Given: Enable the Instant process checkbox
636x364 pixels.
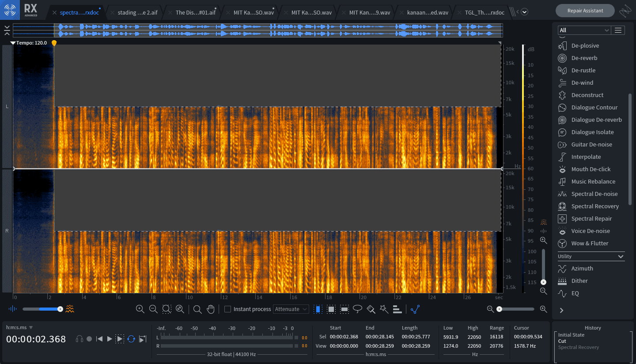Looking at the screenshot, I should 227,309.
